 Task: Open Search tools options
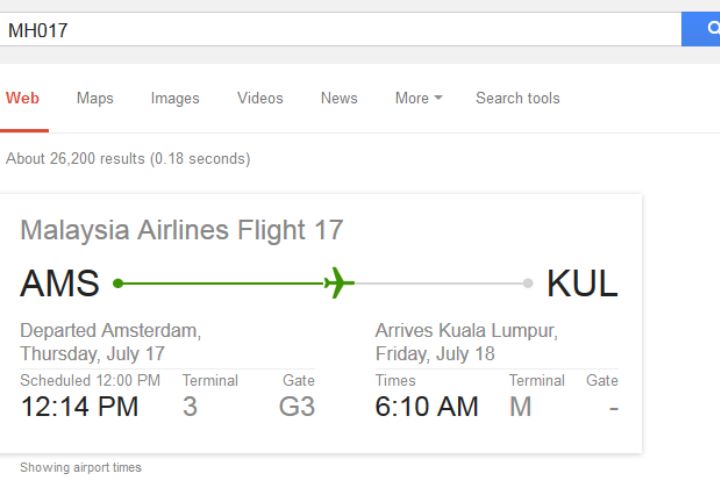click(x=518, y=98)
